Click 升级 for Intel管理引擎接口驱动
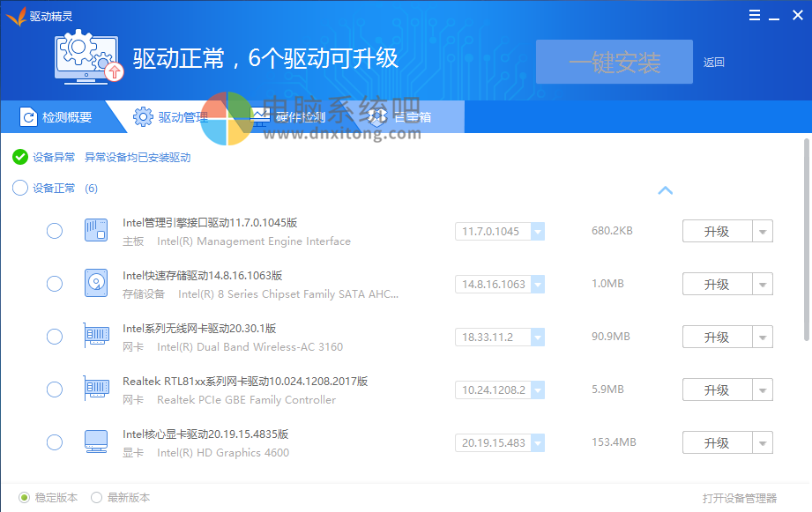Image resolution: width=812 pixels, height=512 pixels. coord(718,232)
